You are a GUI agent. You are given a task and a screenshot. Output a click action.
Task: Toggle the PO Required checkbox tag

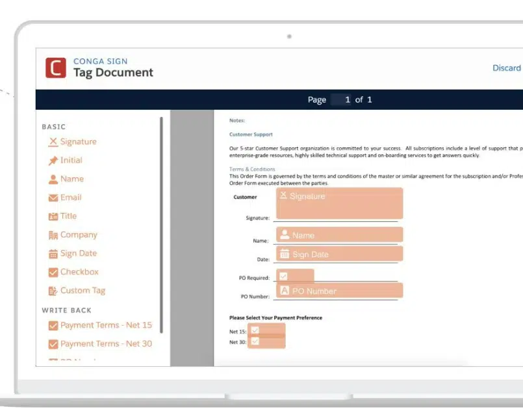(x=283, y=276)
